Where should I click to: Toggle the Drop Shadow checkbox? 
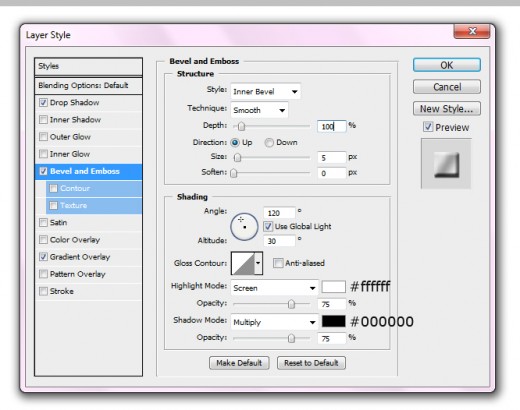coord(43,102)
